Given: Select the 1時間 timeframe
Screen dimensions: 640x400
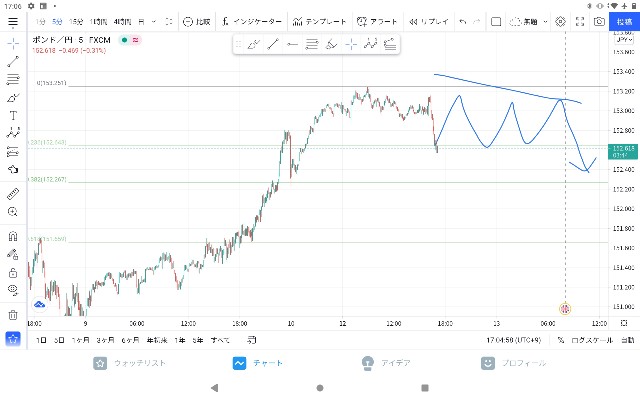Looking at the screenshot, I should 98,22.
